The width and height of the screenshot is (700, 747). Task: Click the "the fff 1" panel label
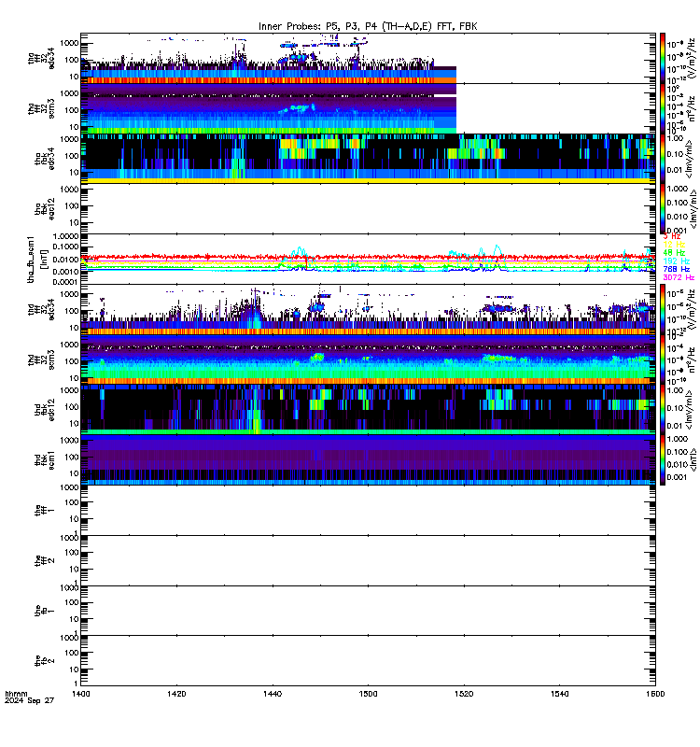pos(45,510)
